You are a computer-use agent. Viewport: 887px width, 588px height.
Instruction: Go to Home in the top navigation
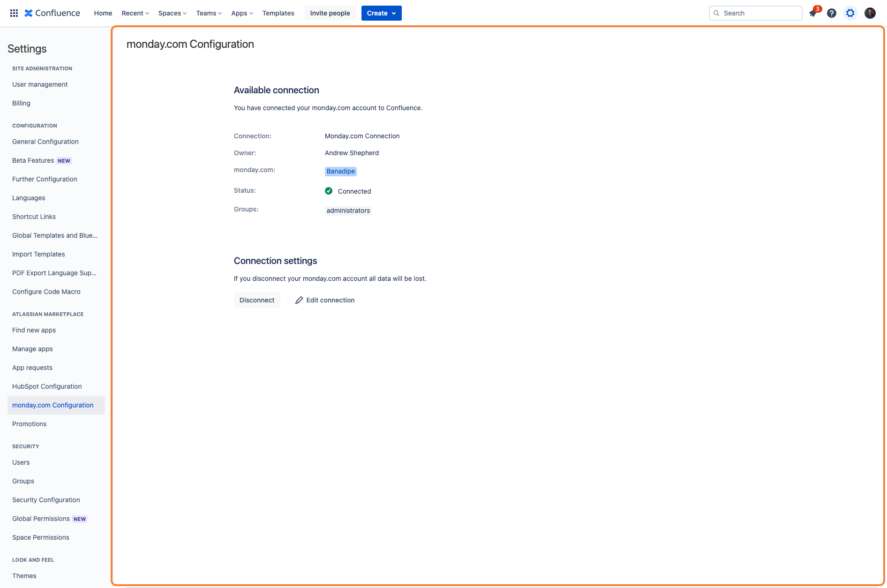103,13
